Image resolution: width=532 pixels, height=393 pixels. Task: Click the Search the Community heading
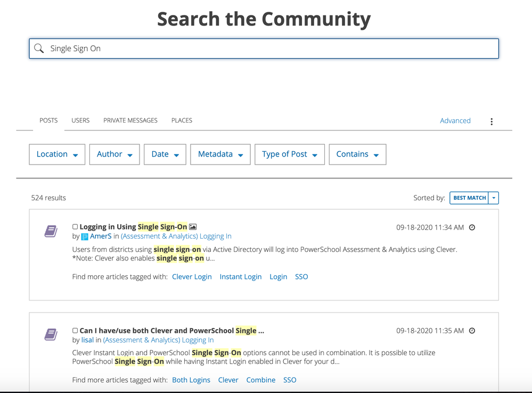(x=264, y=19)
